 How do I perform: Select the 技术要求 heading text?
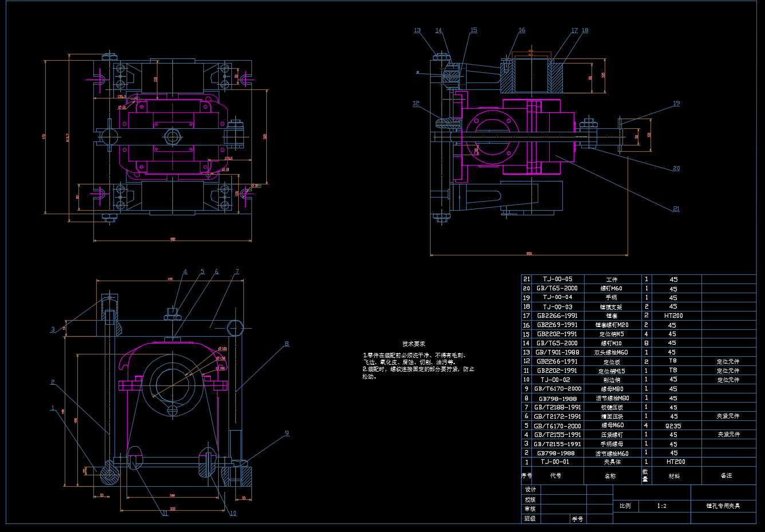413,344
